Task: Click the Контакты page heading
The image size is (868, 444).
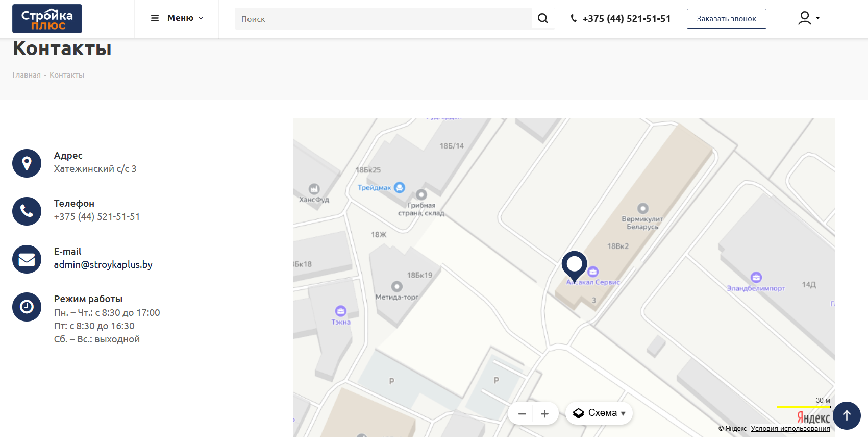Action: 62,48
